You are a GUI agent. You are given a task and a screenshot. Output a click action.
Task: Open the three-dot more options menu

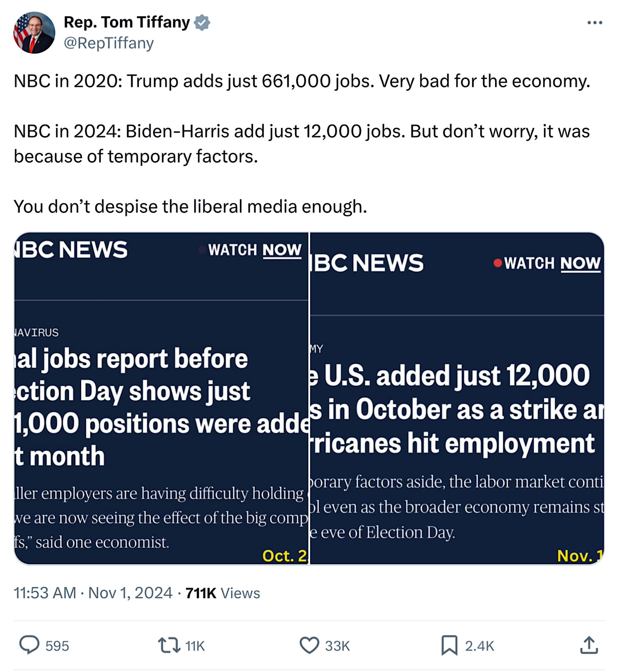click(x=594, y=23)
